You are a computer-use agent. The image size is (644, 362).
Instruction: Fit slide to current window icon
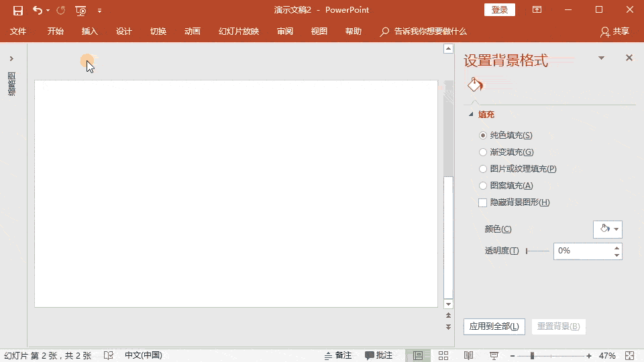(x=630, y=356)
